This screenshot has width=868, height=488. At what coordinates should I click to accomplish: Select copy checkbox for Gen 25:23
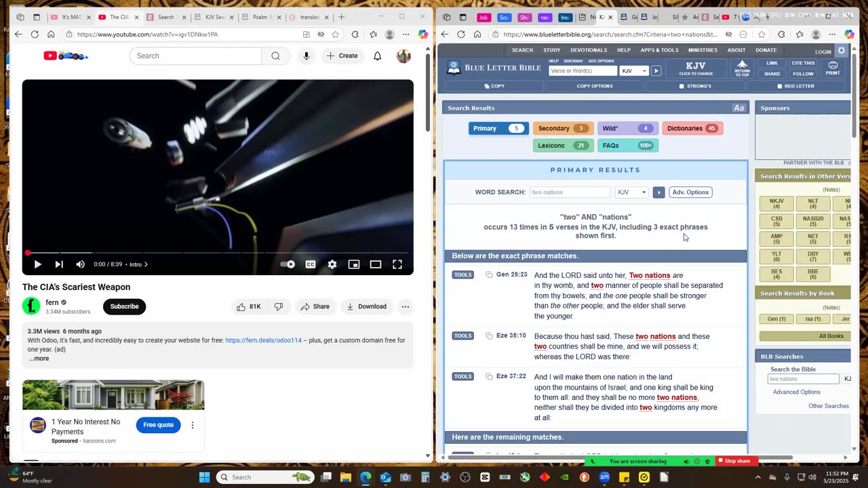(x=489, y=274)
